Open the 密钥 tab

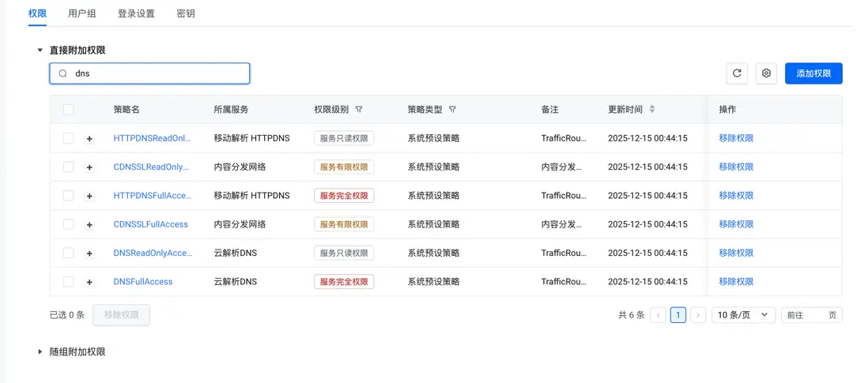tap(186, 13)
